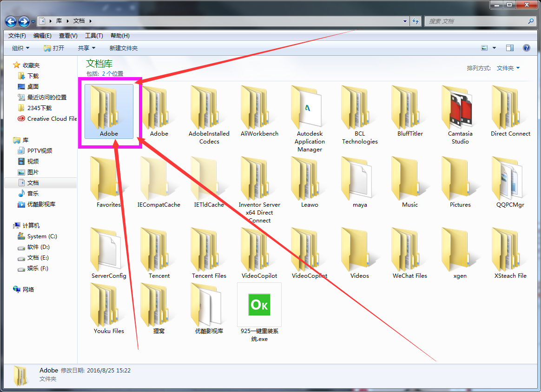
Task: Click the refresh button beside address bar
Action: (x=416, y=21)
